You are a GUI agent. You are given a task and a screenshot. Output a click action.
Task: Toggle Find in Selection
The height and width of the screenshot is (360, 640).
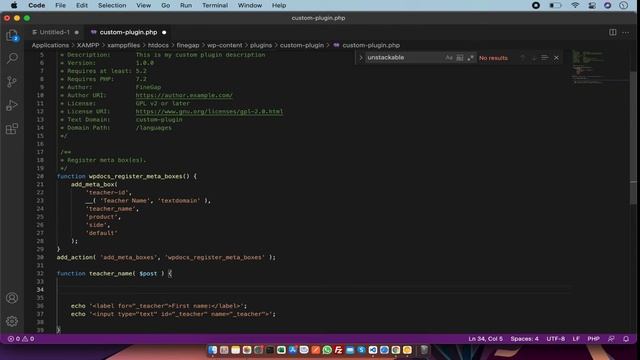544,58
